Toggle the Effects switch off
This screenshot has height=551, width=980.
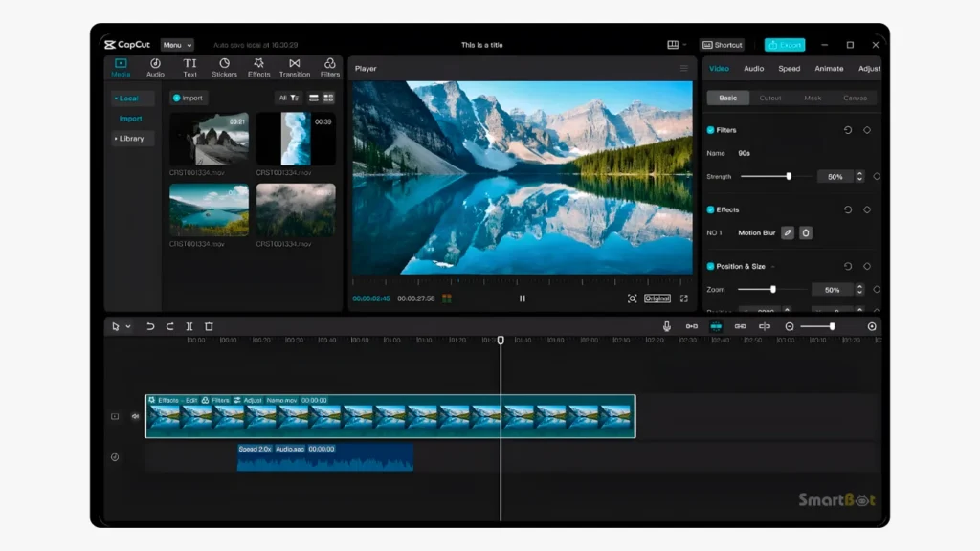pos(709,209)
